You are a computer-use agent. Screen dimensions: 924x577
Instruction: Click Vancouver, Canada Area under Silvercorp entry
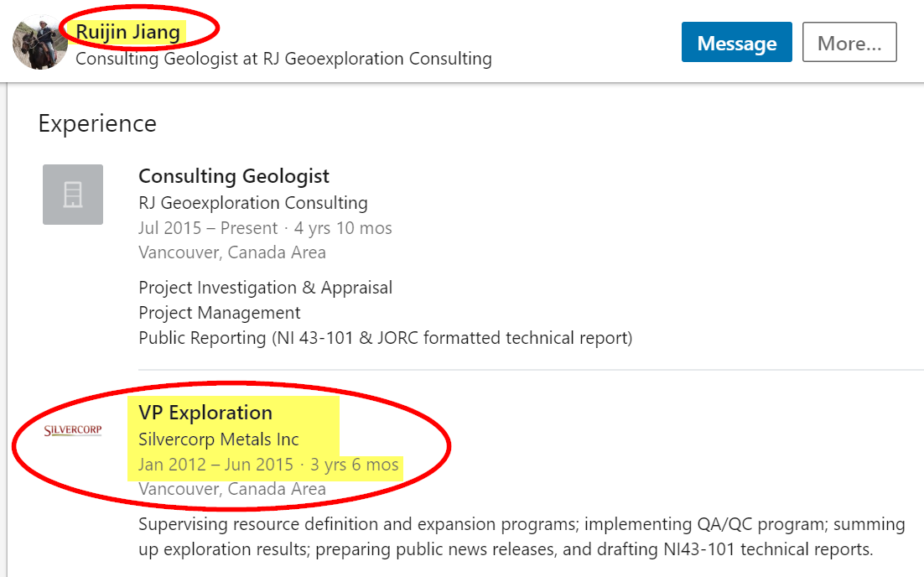coord(232,489)
